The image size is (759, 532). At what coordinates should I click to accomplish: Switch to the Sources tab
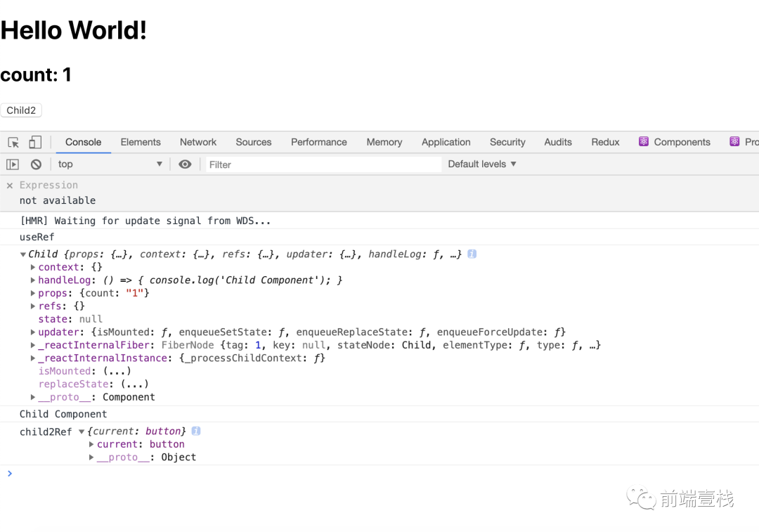click(x=254, y=143)
